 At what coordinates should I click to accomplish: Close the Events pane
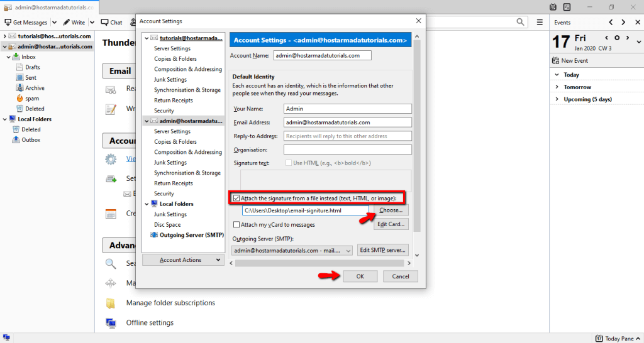(x=636, y=22)
